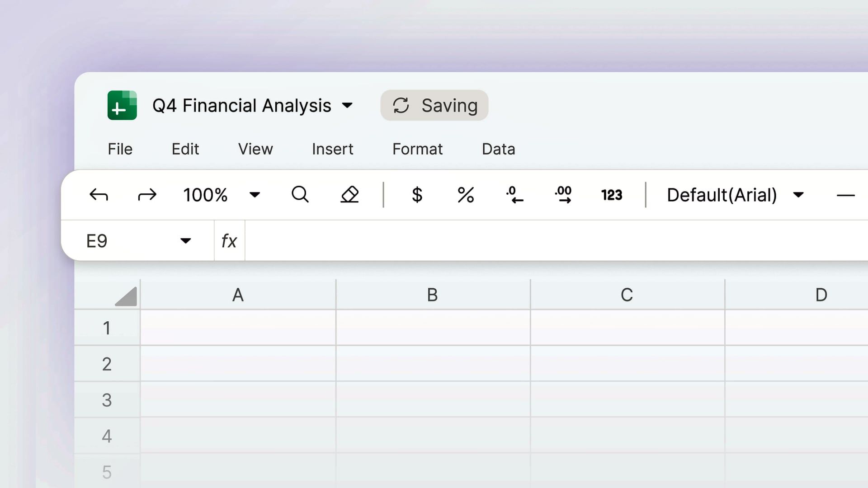Click the select-all corner triangle
Viewport: 868px width, 488px height.
point(127,297)
